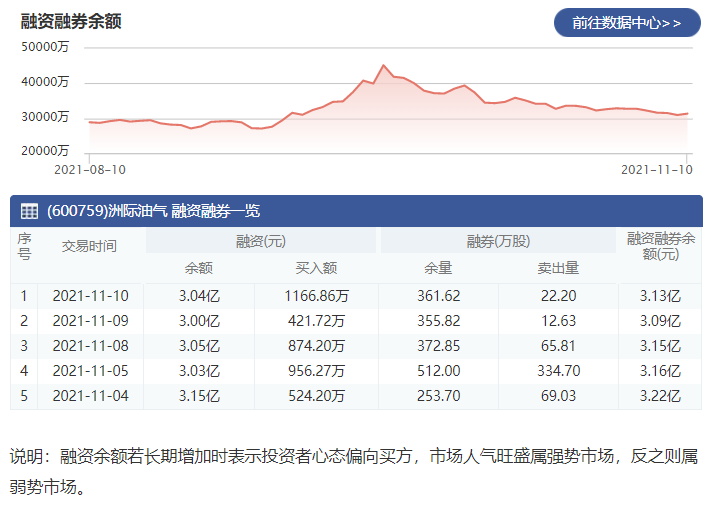The height and width of the screenshot is (505, 720).
Task: Click the 2021-08-10 start date axis label
Action: [x=90, y=170]
